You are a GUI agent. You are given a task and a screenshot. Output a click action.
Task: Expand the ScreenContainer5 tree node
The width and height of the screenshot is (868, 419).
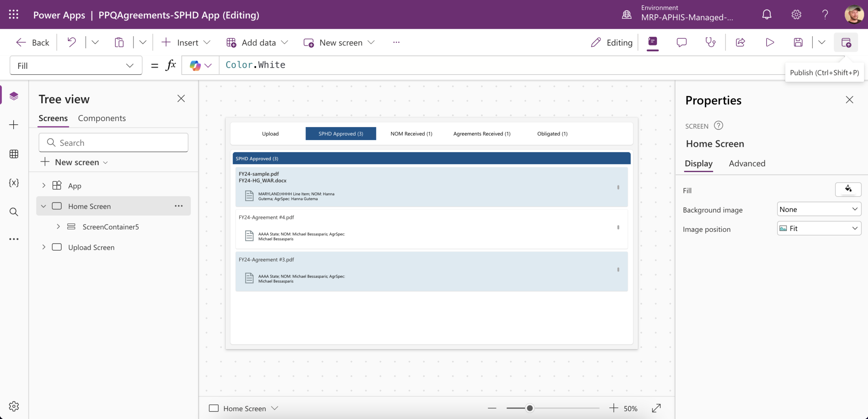click(x=58, y=226)
